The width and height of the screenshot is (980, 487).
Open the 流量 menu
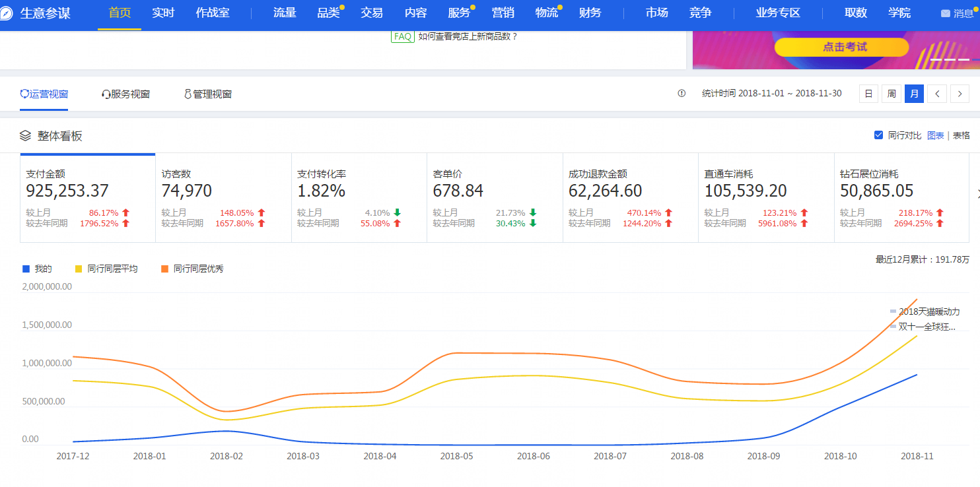click(285, 13)
